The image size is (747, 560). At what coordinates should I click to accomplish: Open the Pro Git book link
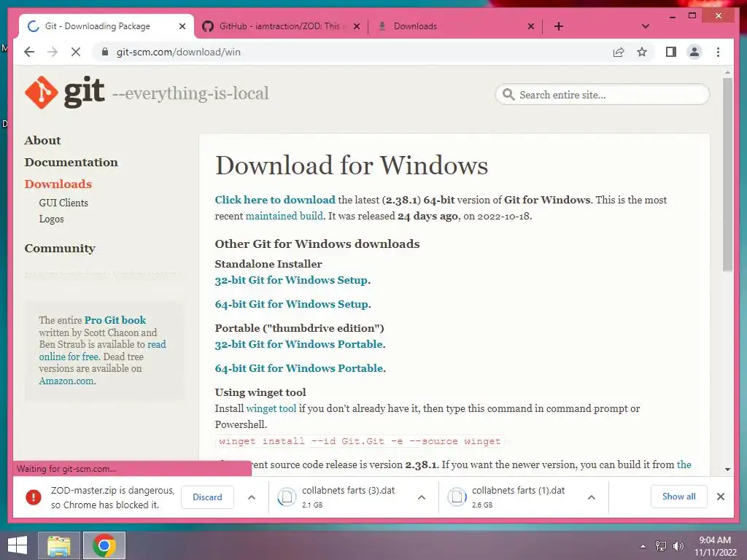115,320
